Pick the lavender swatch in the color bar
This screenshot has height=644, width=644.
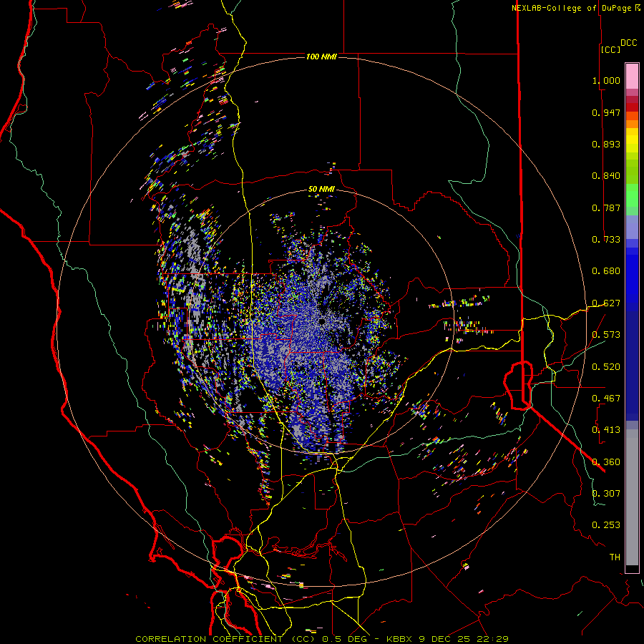(x=632, y=227)
